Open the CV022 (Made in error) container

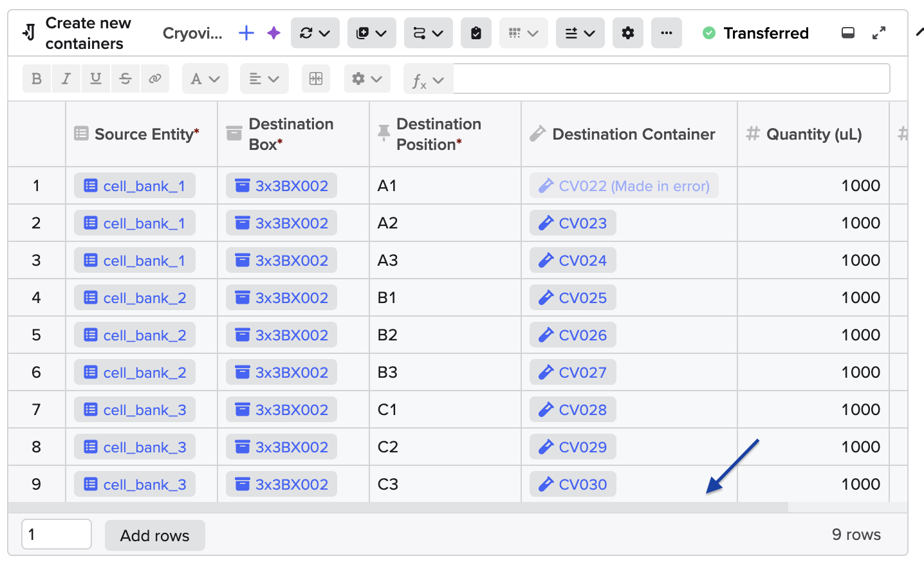coord(624,186)
